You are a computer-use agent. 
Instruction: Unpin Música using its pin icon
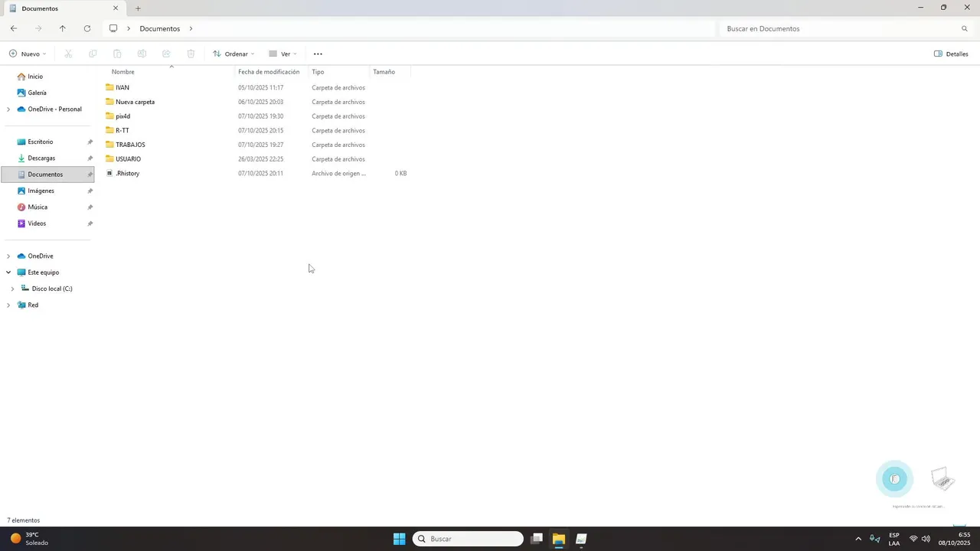(x=90, y=207)
